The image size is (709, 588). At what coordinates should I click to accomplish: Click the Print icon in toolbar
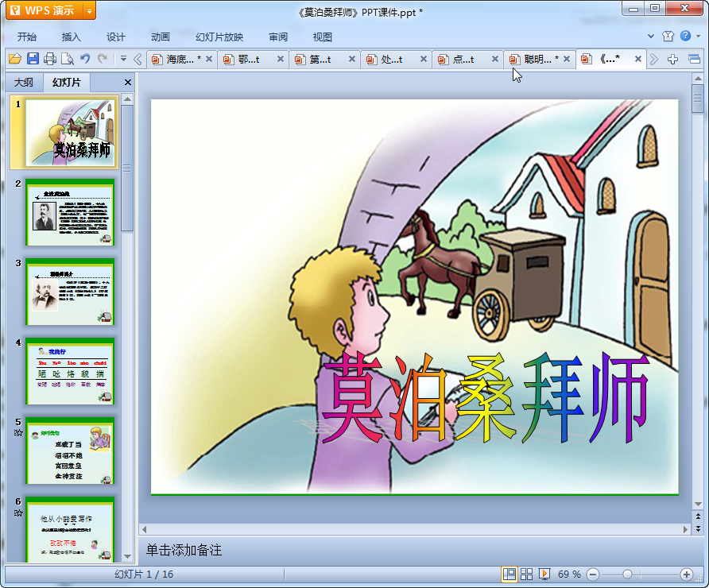tap(50, 59)
